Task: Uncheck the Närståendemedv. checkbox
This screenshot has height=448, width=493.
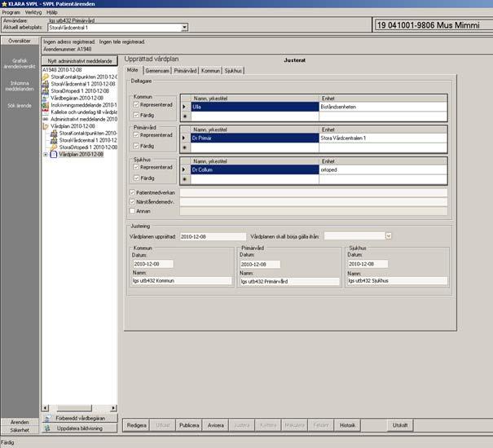Action: [132, 202]
